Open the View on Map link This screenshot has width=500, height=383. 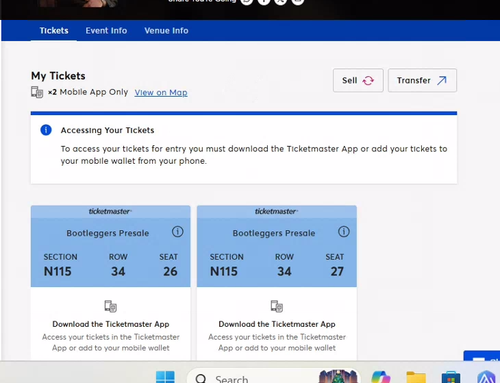tap(161, 93)
